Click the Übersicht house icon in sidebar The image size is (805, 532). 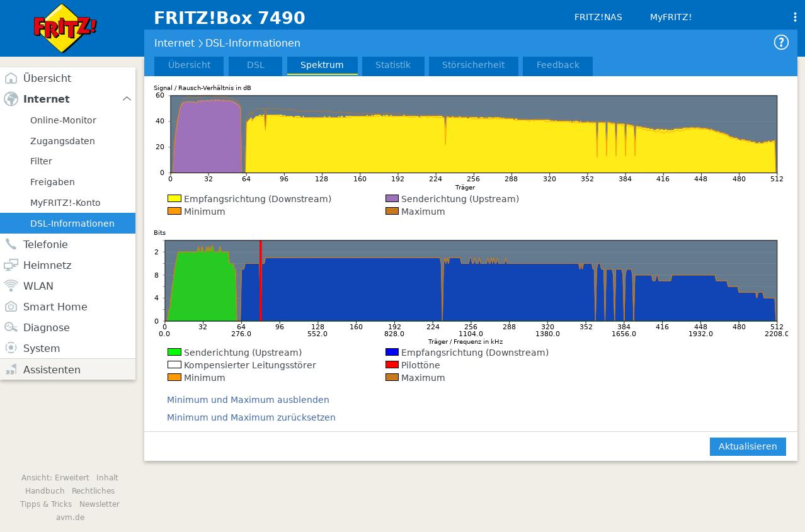(x=11, y=79)
